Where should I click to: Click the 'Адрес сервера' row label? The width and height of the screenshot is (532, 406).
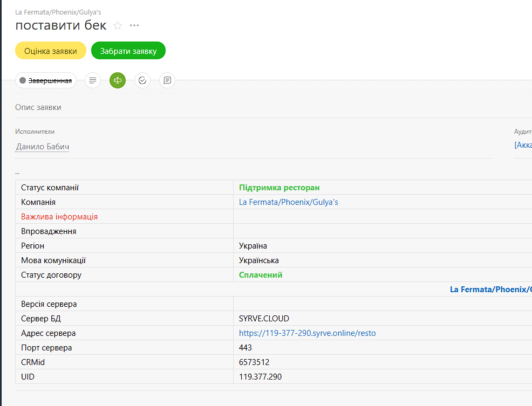(48, 333)
